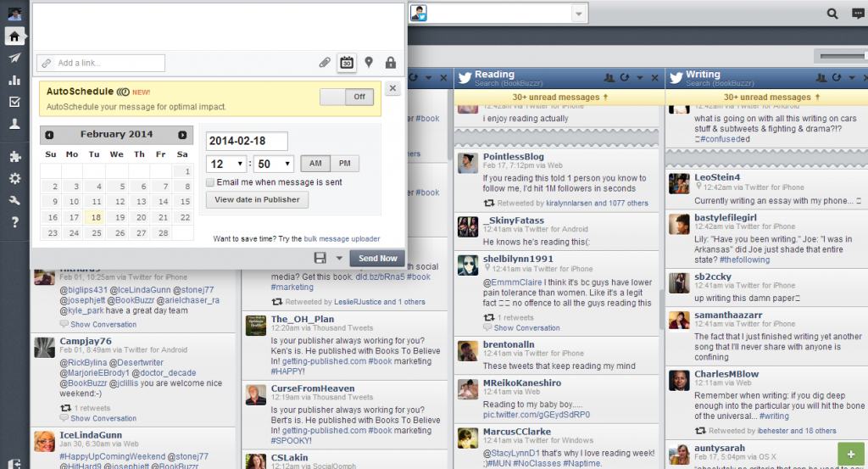This screenshot has width=868, height=469.
Task: Open the conversations chat bubble icon at top
Action: click(858, 14)
